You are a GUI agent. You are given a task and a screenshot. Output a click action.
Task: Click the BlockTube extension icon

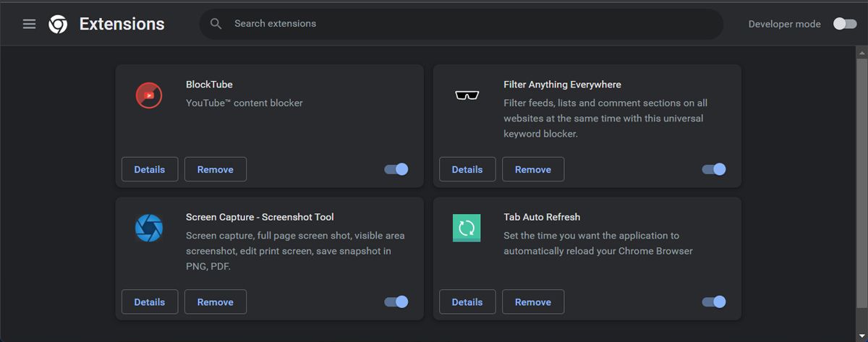149,95
